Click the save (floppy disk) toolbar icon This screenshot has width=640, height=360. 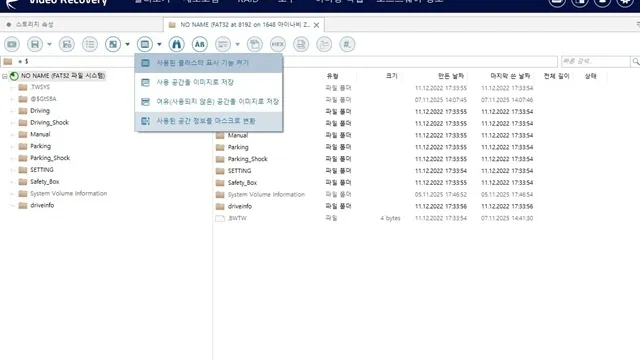35,44
